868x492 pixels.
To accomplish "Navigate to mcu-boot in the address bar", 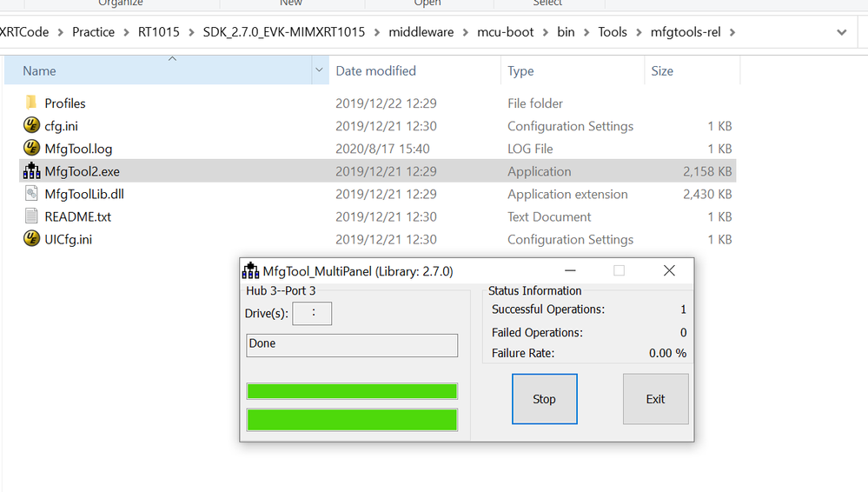I will pyautogui.click(x=506, y=32).
